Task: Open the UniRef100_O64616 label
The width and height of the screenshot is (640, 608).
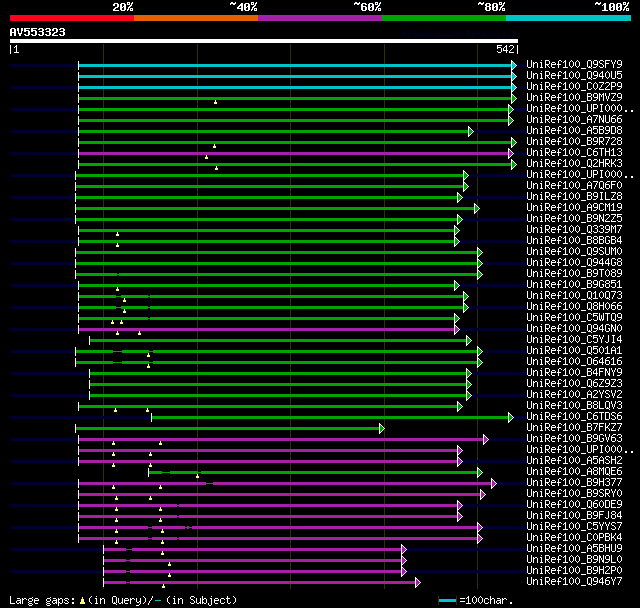Action: [x=574, y=362]
